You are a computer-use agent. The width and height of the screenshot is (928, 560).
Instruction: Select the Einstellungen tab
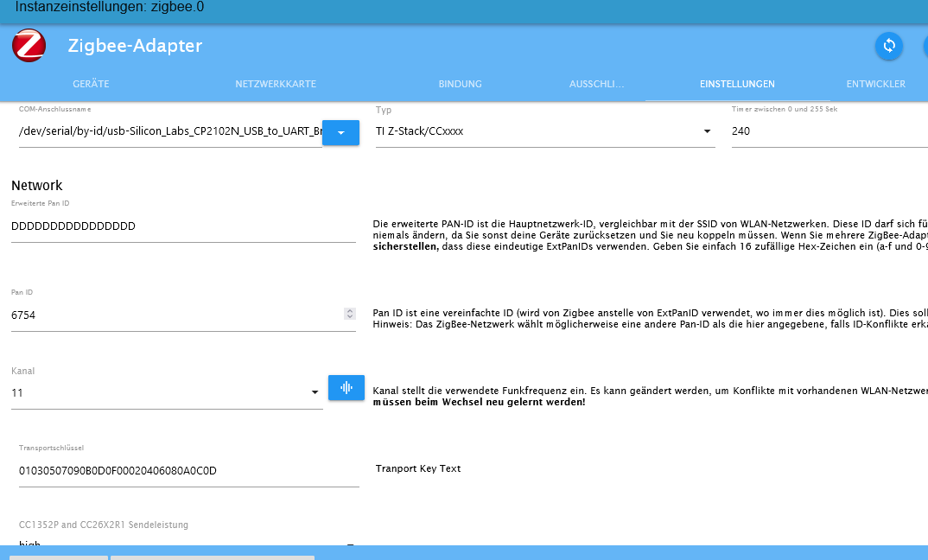pyautogui.click(x=737, y=84)
